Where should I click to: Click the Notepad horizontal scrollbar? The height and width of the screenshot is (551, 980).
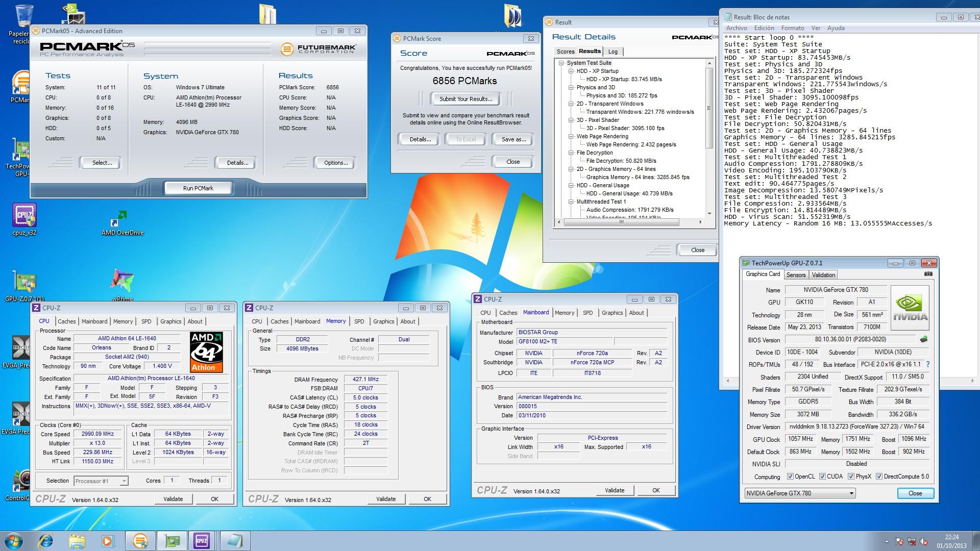coord(850,381)
